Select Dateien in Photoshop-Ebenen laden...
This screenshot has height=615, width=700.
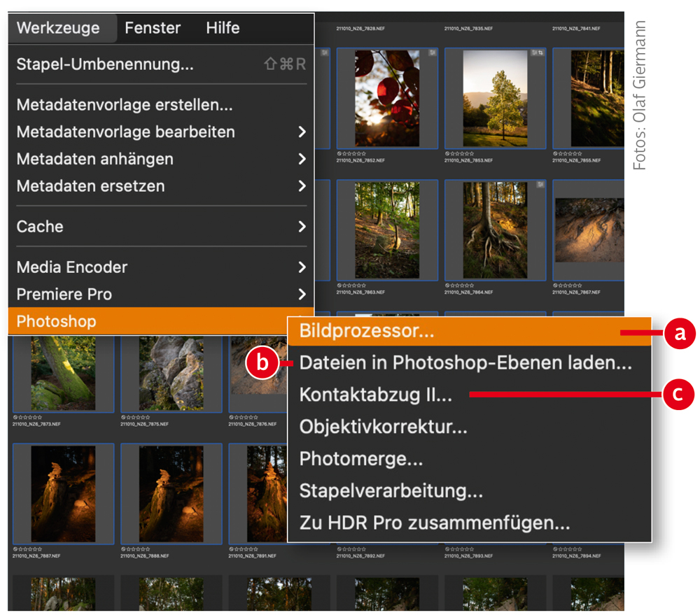(470, 363)
